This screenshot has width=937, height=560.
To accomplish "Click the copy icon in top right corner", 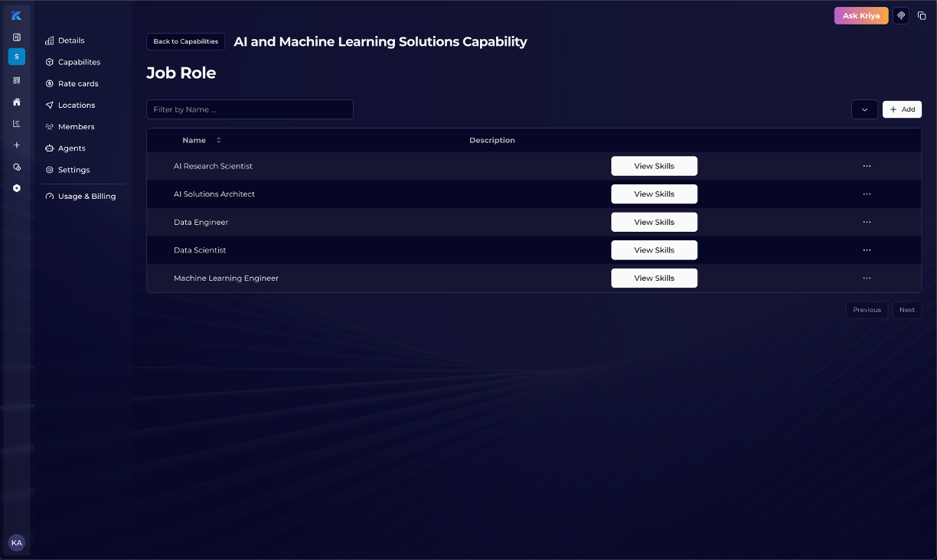I will click(922, 15).
